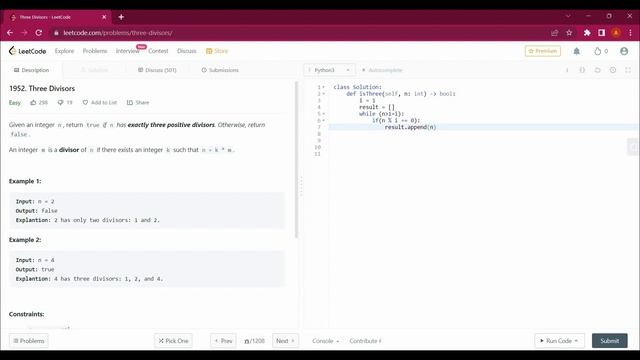Open the Chrome three-dot menu

(x=630, y=33)
